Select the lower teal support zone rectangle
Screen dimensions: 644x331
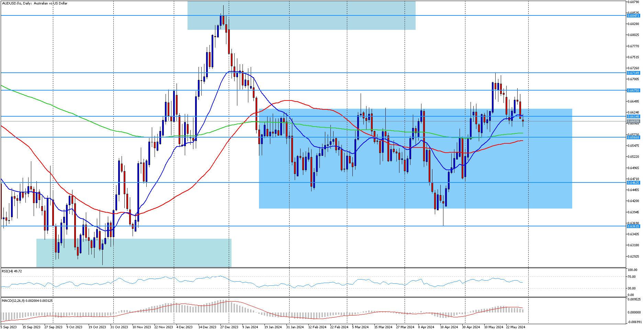click(134, 253)
